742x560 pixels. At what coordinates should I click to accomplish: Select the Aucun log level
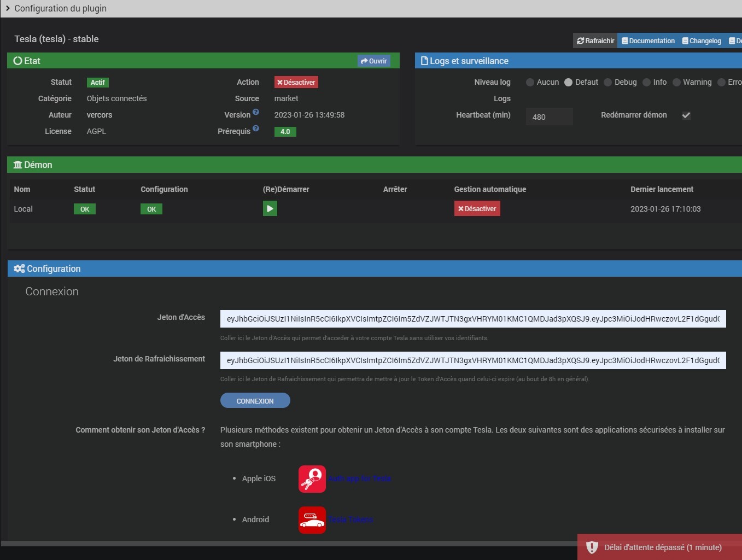[x=530, y=83]
